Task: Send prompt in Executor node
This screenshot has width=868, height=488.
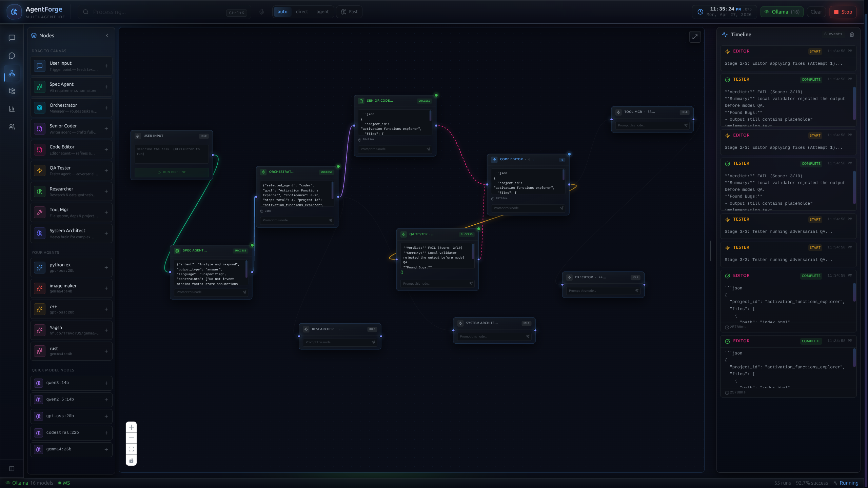Action: point(636,291)
